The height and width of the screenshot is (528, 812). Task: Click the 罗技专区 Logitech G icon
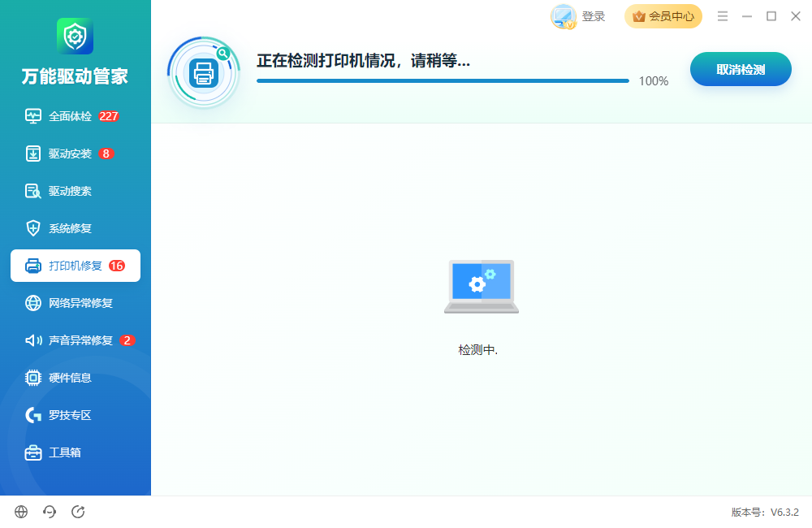pos(33,414)
